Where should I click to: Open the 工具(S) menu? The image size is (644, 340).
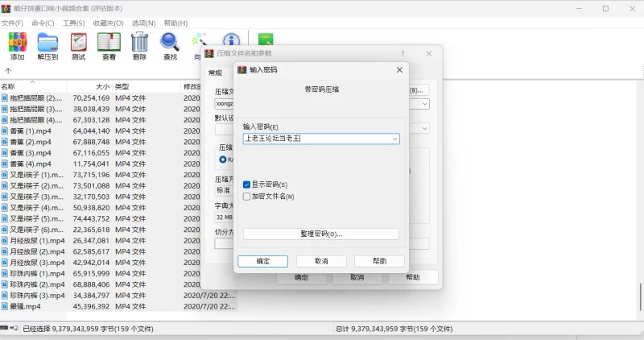point(73,23)
